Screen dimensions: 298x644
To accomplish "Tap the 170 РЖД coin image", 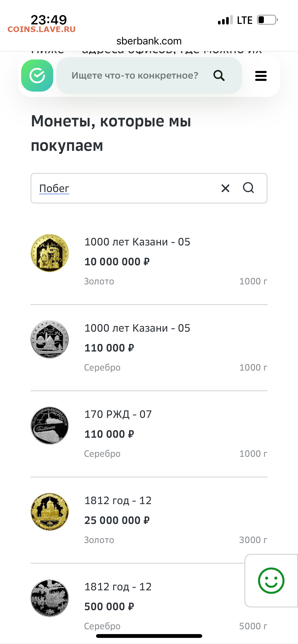I will pos(50,426).
